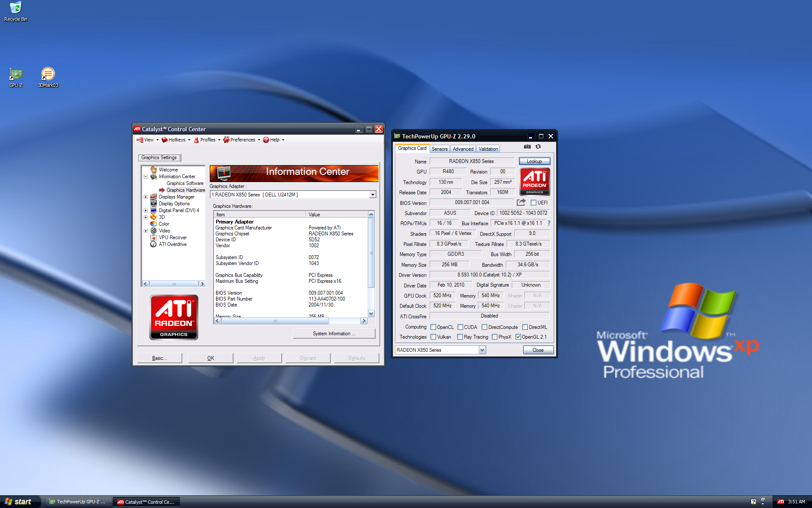Open the Graphics Adapter dropdown

pyautogui.click(x=373, y=195)
